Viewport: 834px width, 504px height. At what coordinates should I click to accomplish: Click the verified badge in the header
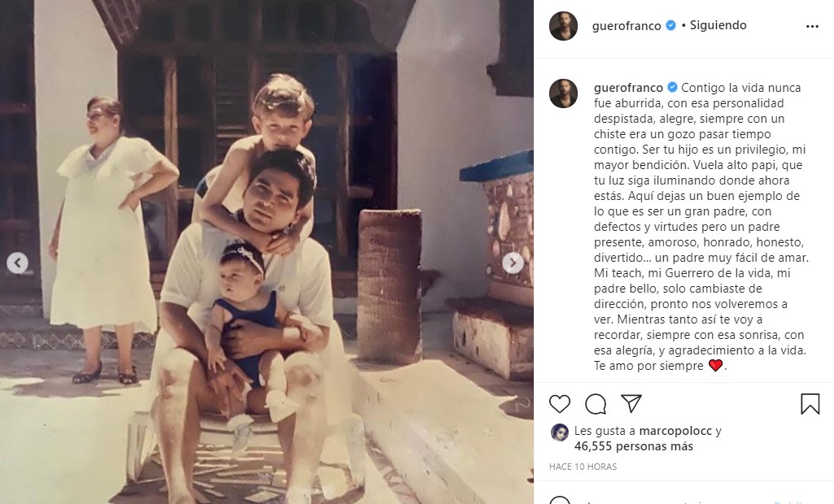pyautogui.click(x=671, y=25)
